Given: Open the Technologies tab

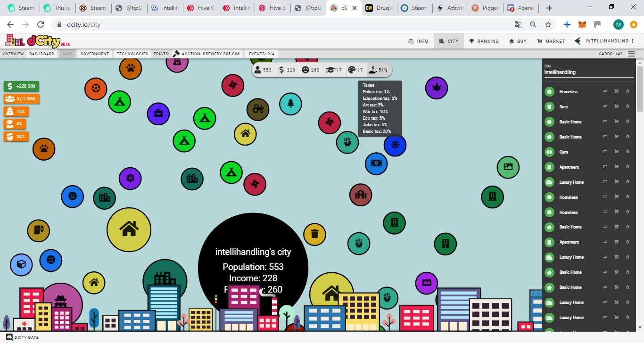Looking at the screenshot, I should point(132,54).
